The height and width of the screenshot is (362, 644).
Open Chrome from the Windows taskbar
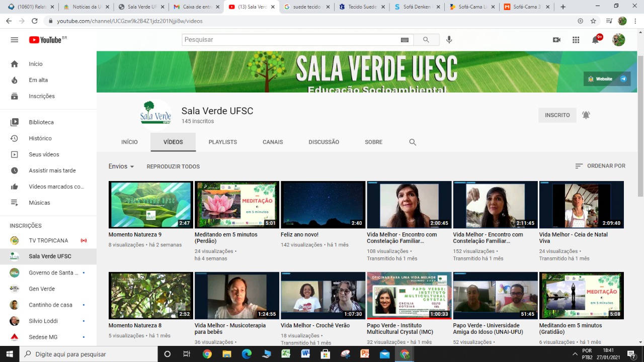(x=207, y=354)
